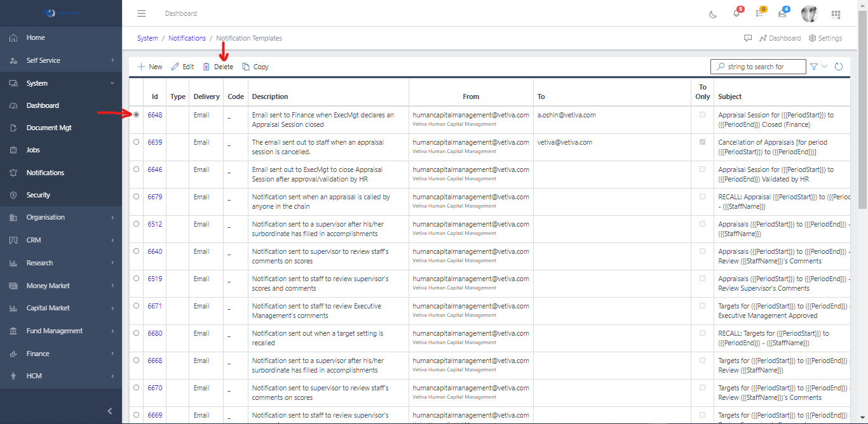Open the tasks list icon with zero badge
This screenshot has width=868, height=424.
click(759, 13)
